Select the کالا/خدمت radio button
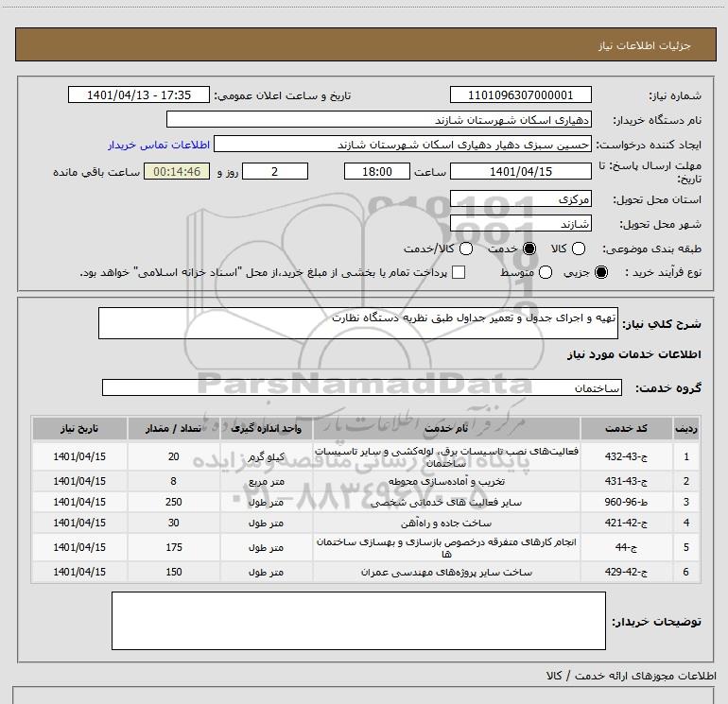Screen dimensions: 728x704 tap(466, 249)
